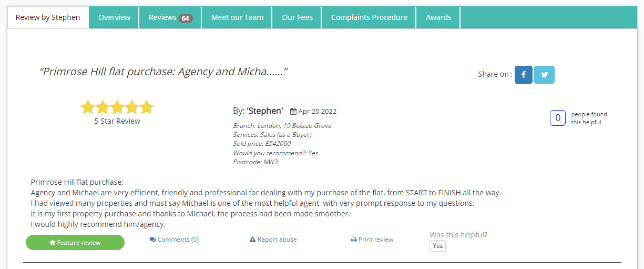Select the Awards tab
Screen dimensions: 644x269
tap(438, 17)
